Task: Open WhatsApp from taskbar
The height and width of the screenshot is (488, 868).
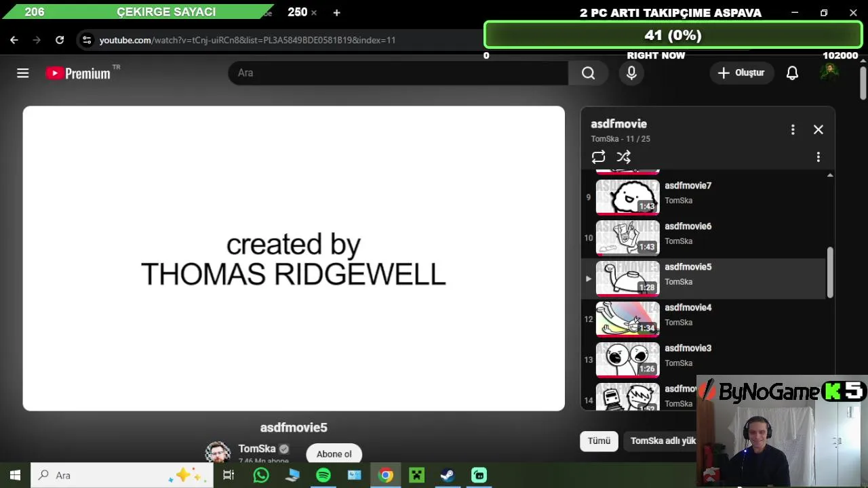Action: 261,475
